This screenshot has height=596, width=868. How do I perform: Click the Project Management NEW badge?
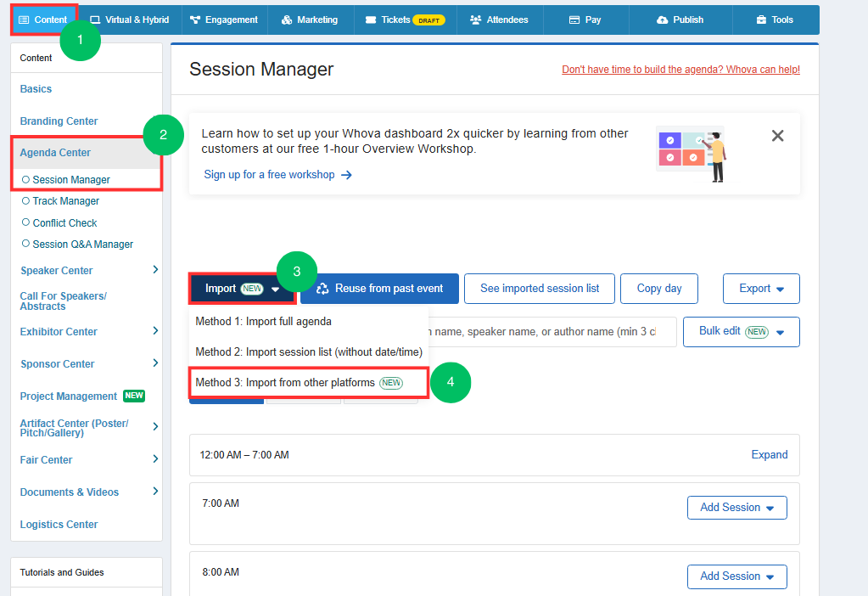click(134, 396)
